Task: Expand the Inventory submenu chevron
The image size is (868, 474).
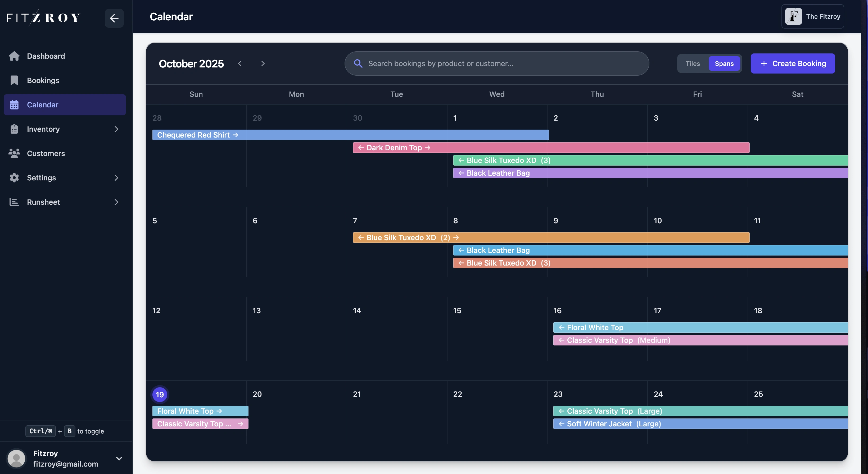Action: point(116,129)
